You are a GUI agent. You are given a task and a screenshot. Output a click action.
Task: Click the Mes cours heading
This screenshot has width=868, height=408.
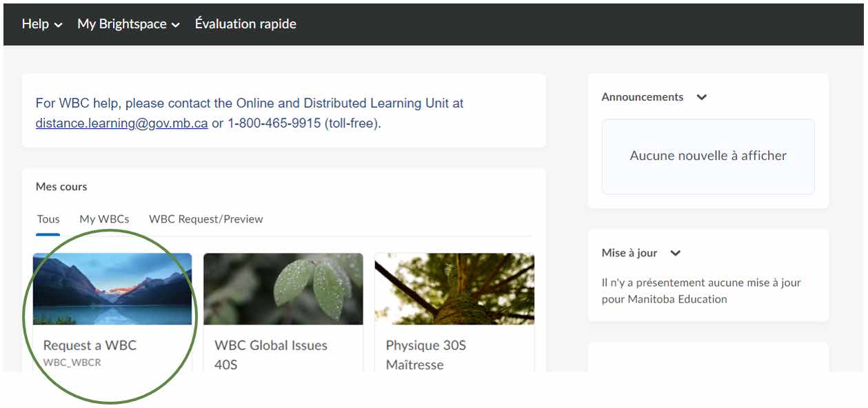[x=61, y=187]
